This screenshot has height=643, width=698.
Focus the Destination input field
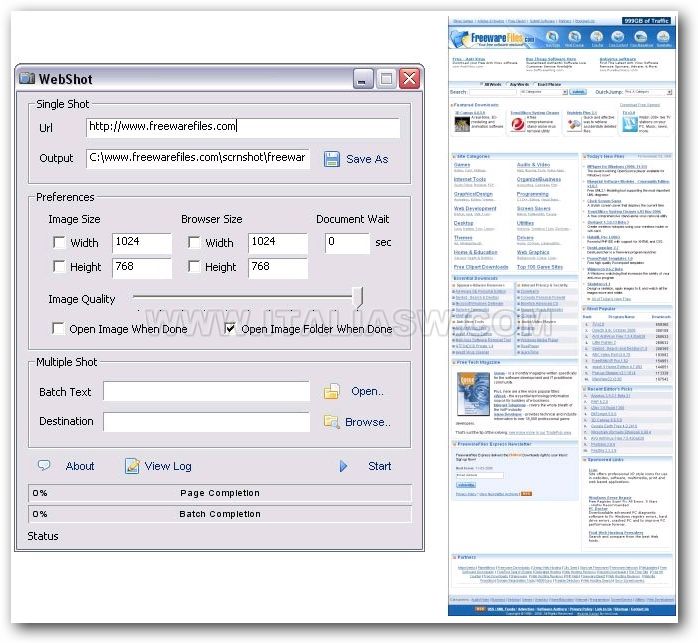pos(207,421)
